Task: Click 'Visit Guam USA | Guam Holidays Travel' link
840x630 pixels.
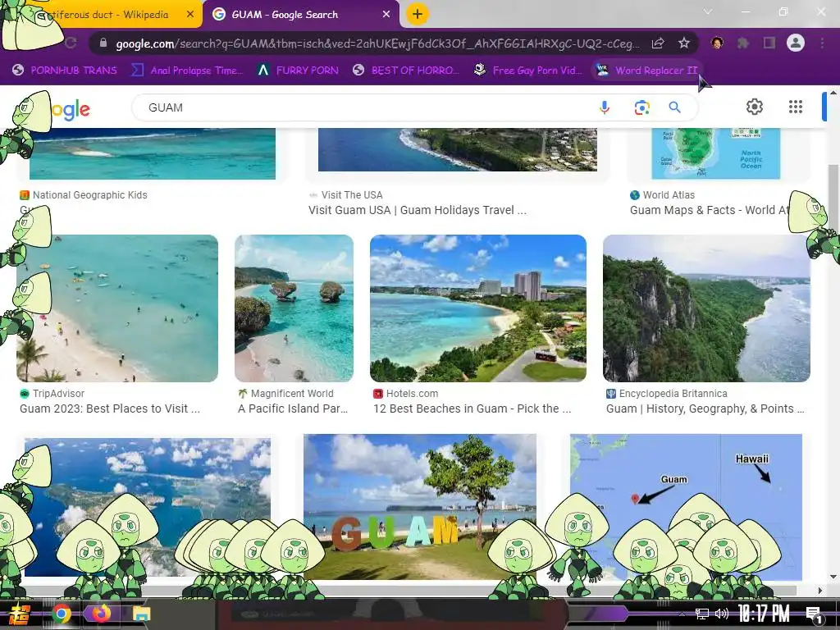Action: 418,210
